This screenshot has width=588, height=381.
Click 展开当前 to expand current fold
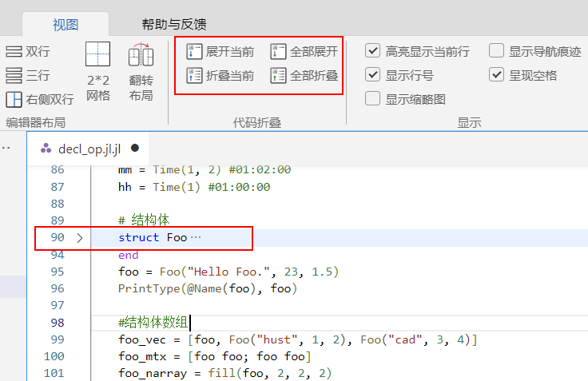[195, 52]
